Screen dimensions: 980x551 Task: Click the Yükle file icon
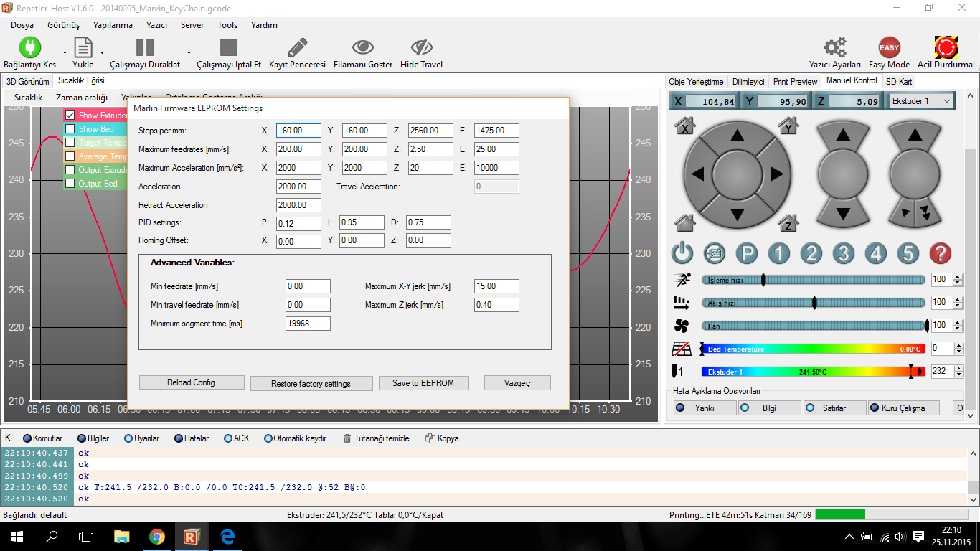pos(83,47)
